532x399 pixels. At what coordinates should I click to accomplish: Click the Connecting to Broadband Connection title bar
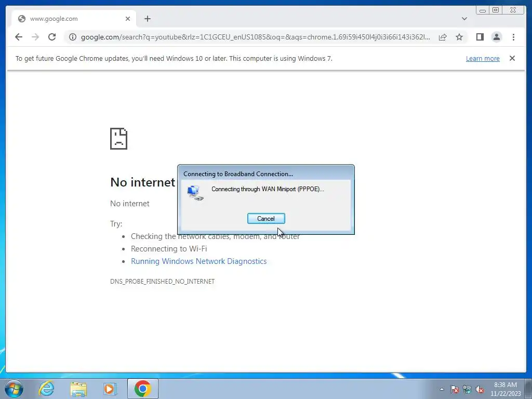(266, 174)
